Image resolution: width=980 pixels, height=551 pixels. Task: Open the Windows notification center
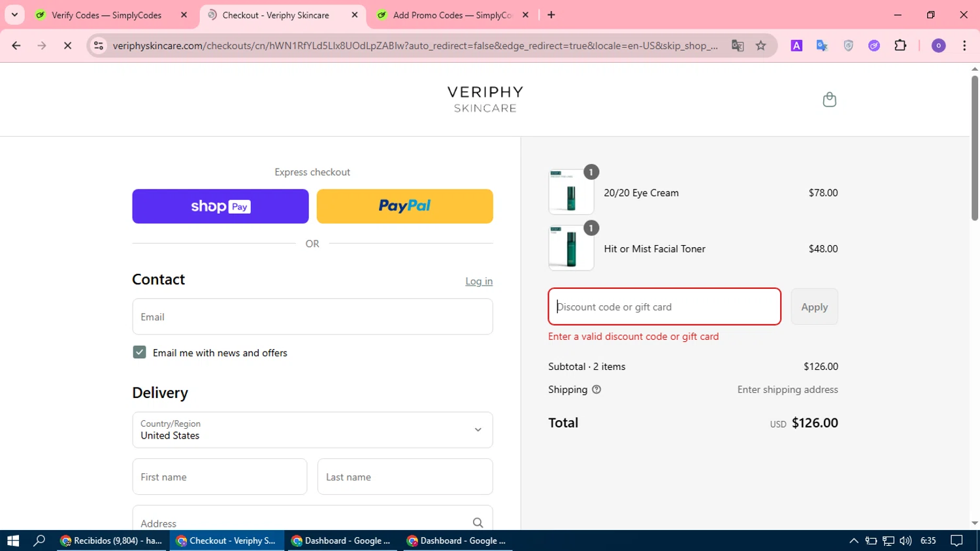(x=956, y=541)
